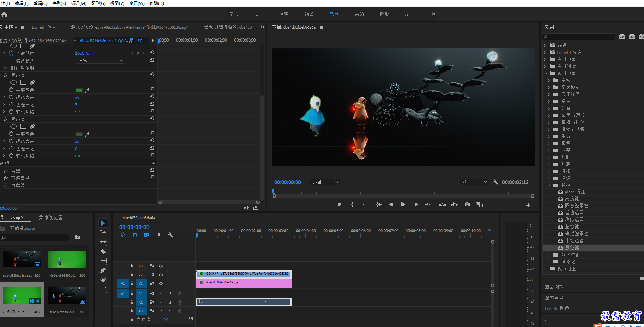
Task: Select the Pen tool in toolbar
Action: 103,270
